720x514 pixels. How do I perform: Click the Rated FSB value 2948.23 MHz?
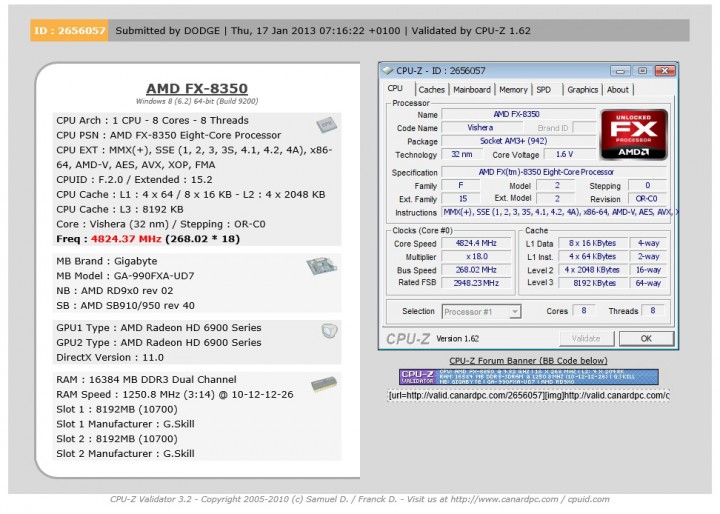tap(476, 283)
